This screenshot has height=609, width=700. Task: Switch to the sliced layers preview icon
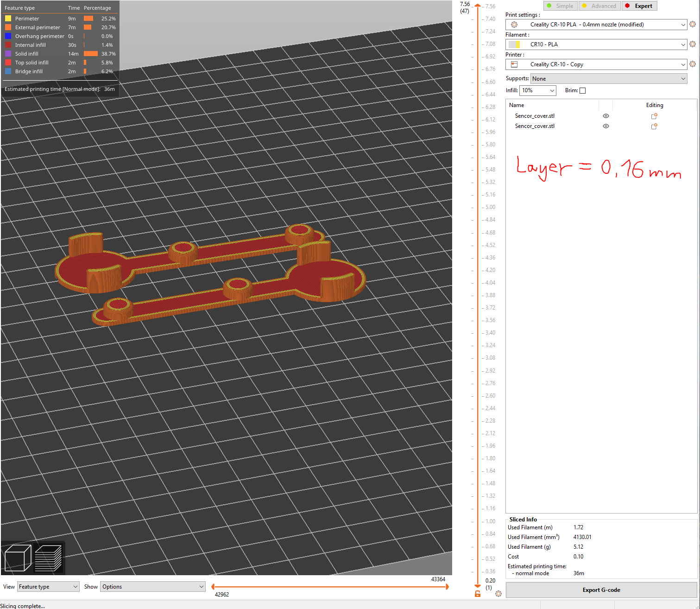point(48,558)
